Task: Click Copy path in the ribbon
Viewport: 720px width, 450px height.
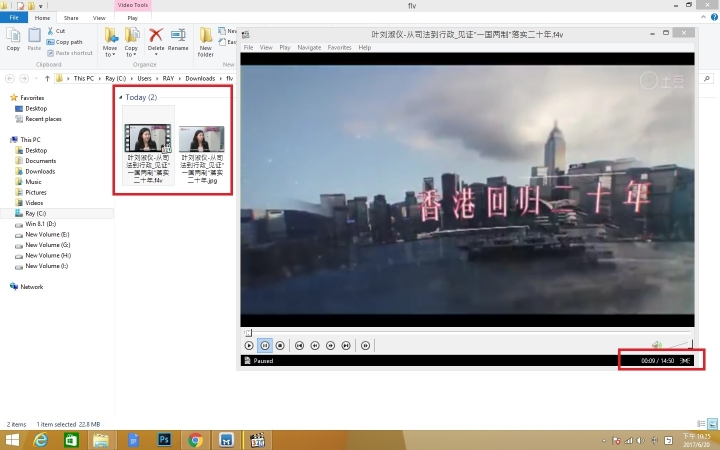Action: pos(64,42)
